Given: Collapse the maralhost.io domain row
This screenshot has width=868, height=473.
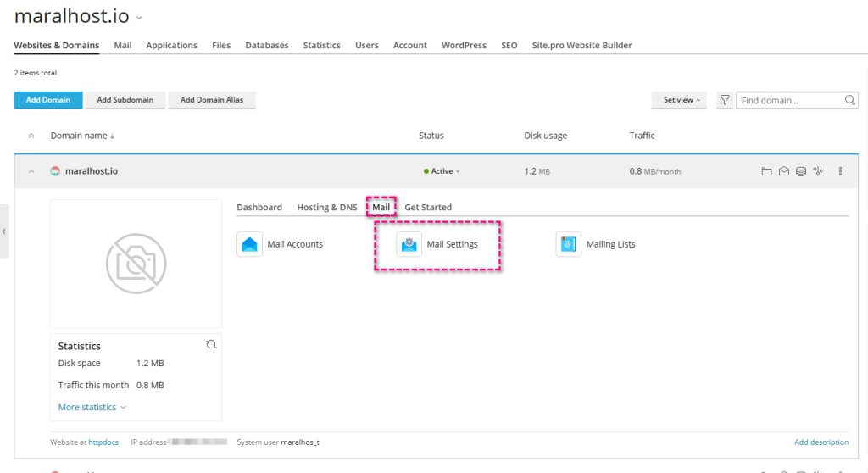Looking at the screenshot, I should tap(31, 171).
